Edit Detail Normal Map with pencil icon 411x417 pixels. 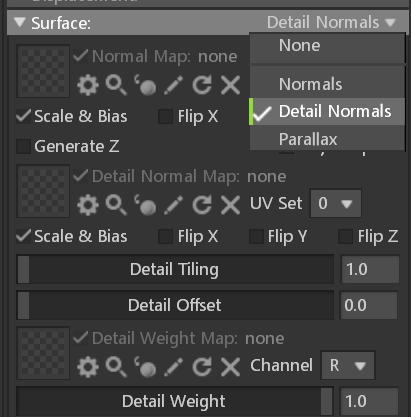coord(173,205)
